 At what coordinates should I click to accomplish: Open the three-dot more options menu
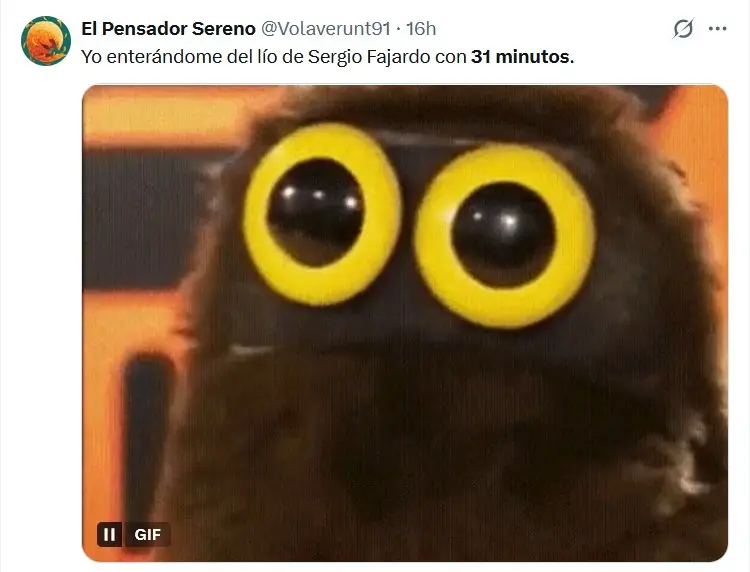pos(717,29)
